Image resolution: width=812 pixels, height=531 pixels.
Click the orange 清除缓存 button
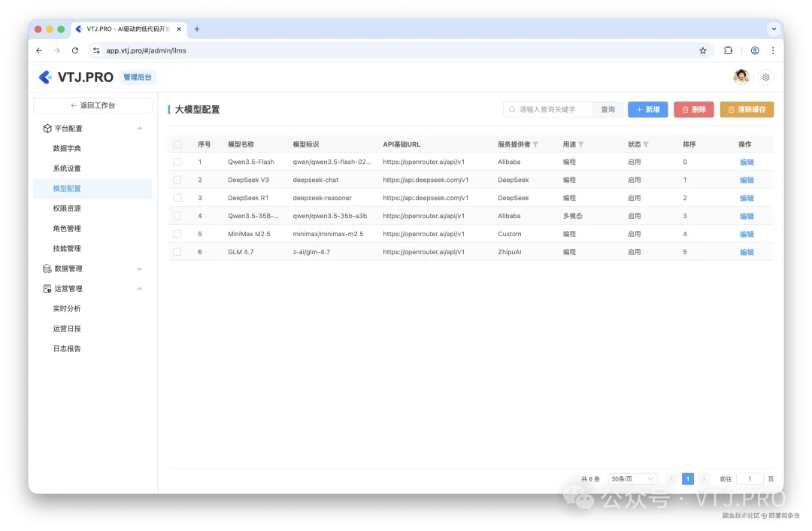coord(747,109)
